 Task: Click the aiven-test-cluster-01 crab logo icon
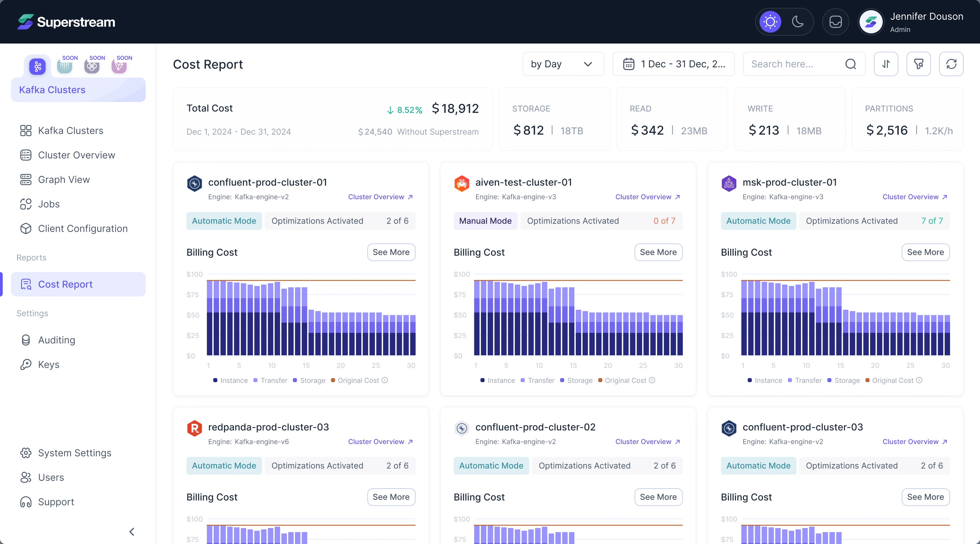pos(461,184)
